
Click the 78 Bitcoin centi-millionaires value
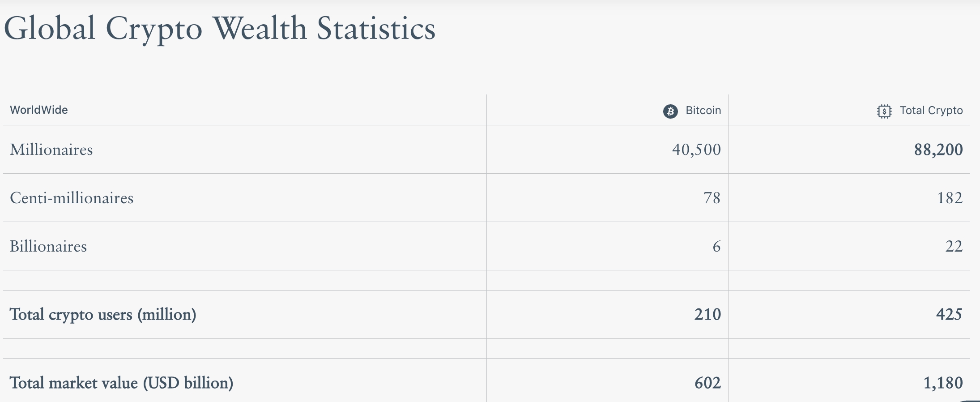point(712,198)
